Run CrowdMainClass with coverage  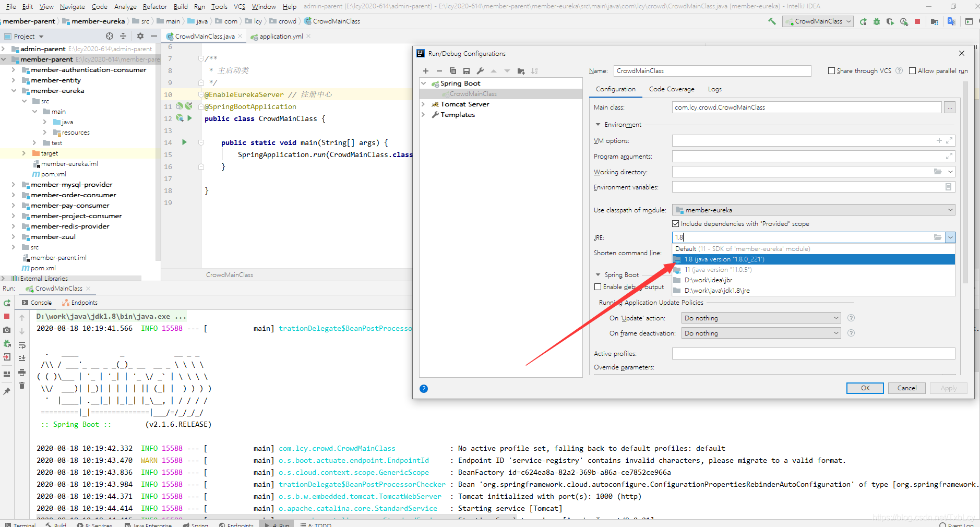(890, 21)
